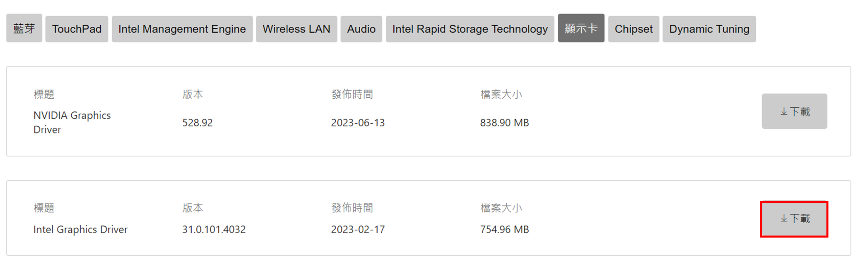
Task: Download the Intel Graphics Driver
Action: [794, 219]
